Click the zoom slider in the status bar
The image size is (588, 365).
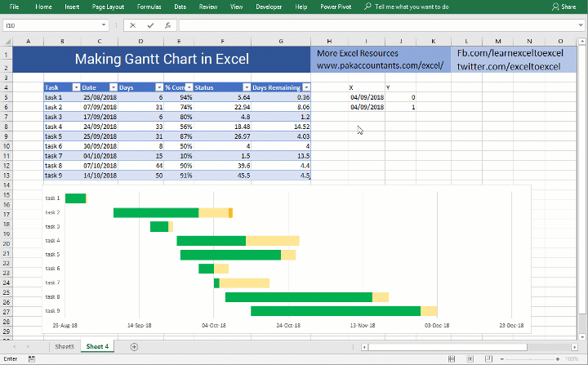(530, 359)
